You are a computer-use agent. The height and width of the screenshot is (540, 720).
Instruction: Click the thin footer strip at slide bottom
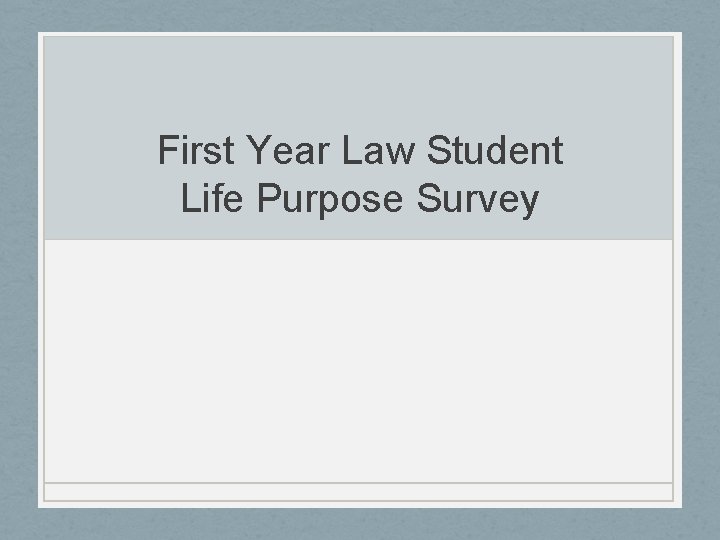click(360, 491)
